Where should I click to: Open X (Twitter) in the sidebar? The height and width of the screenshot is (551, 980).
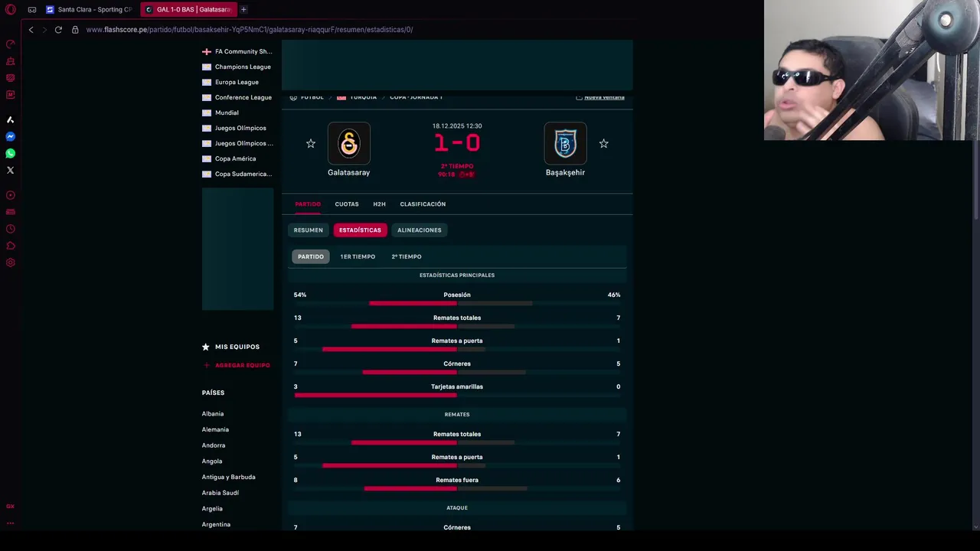pyautogui.click(x=11, y=171)
